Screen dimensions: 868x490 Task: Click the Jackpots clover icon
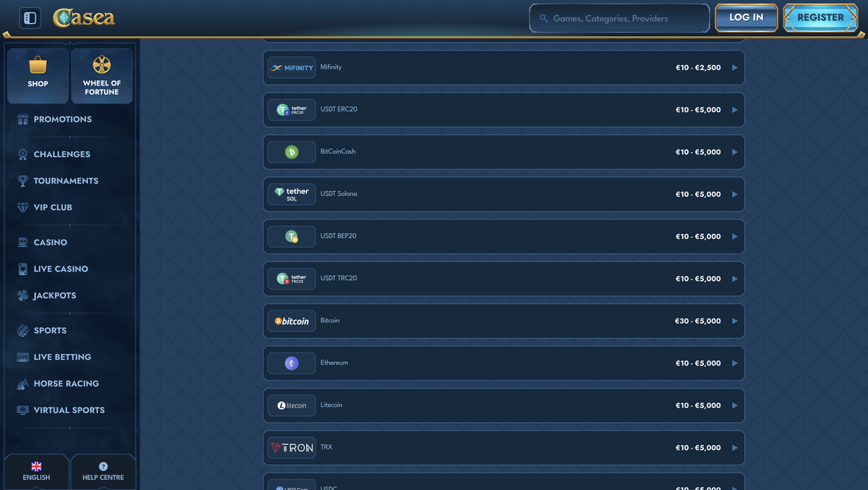coord(22,295)
